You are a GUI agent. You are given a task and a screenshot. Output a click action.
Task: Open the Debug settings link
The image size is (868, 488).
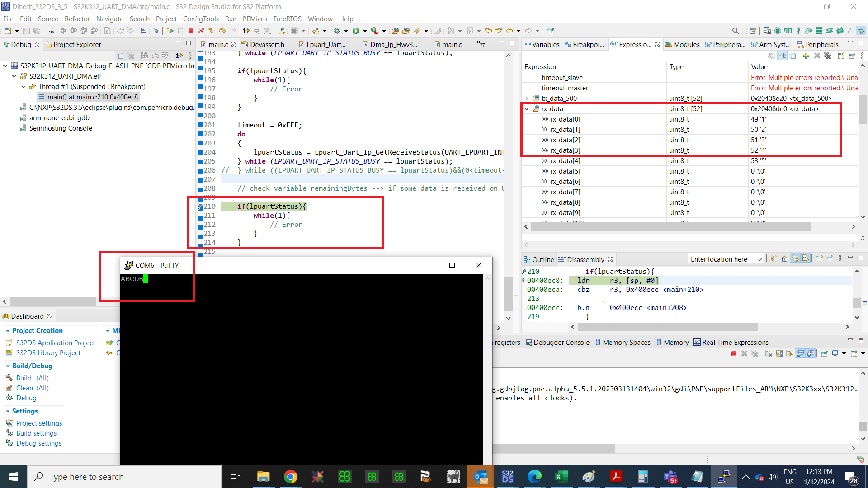tap(39, 443)
